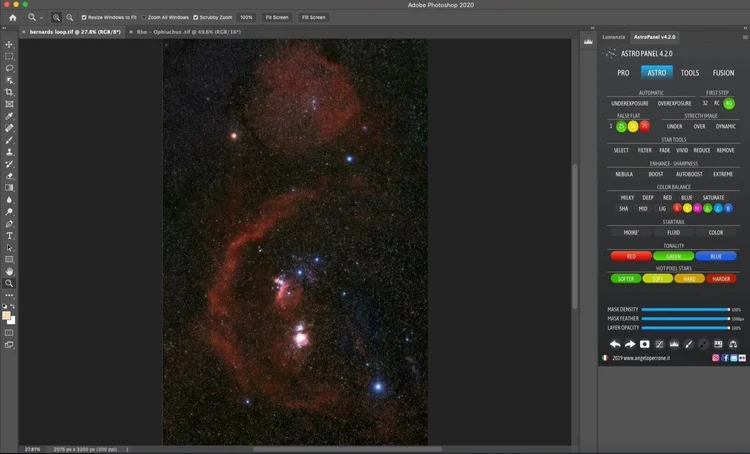Select the Brush tool in toolbar
Screen dimensions: 750x454
click(9, 140)
